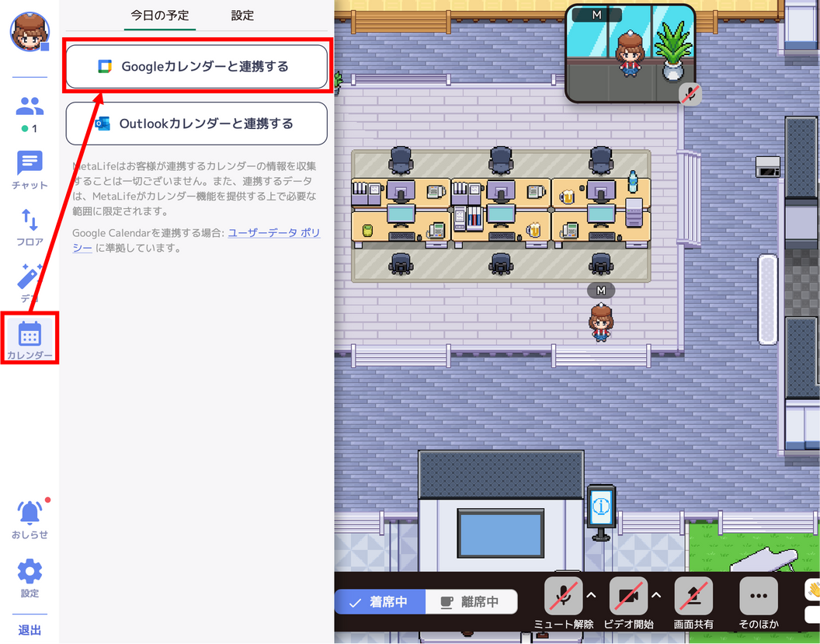
Task: Click the self video preview thumbnail
Action: pyautogui.click(x=631, y=54)
